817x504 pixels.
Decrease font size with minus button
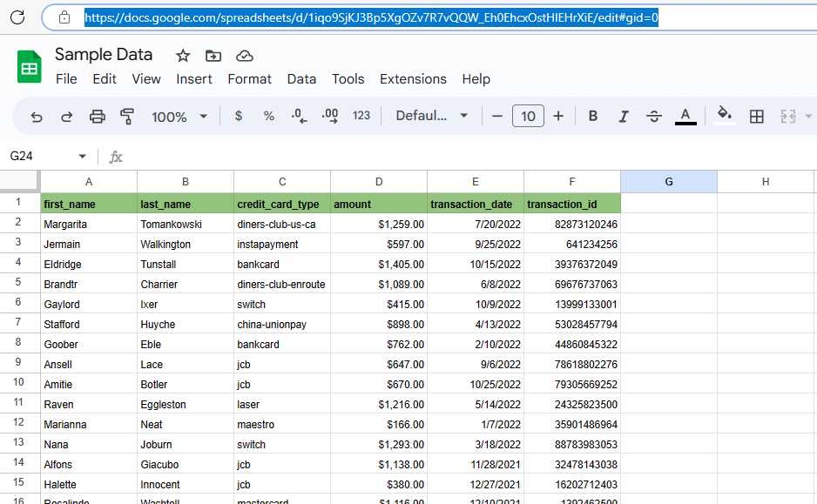[x=497, y=116]
